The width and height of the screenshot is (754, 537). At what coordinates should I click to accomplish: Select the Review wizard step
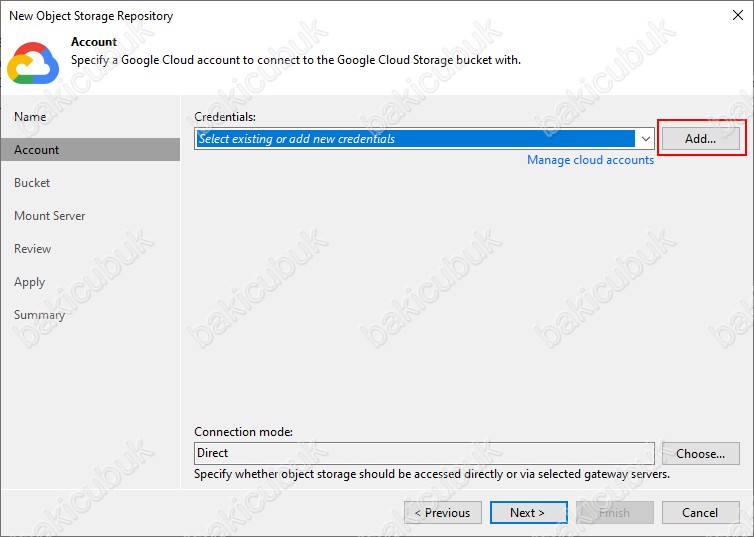(32, 249)
